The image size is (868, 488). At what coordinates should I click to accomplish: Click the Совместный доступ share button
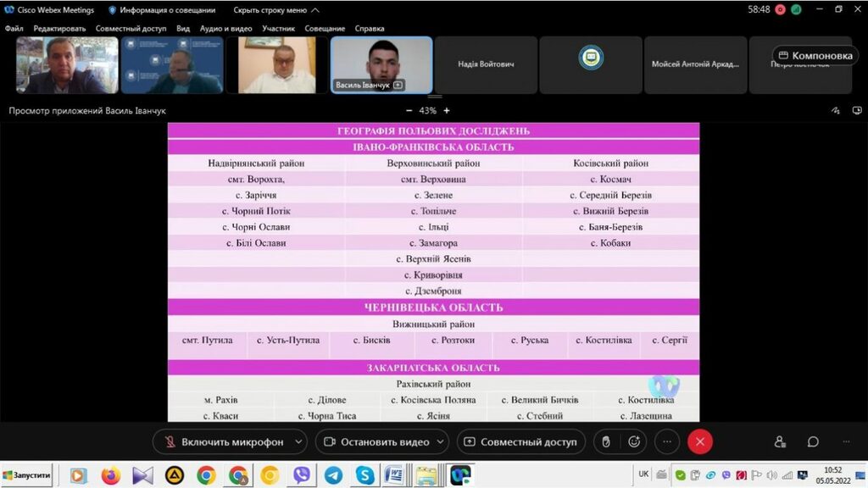pyautogui.click(x=520, y=441)
